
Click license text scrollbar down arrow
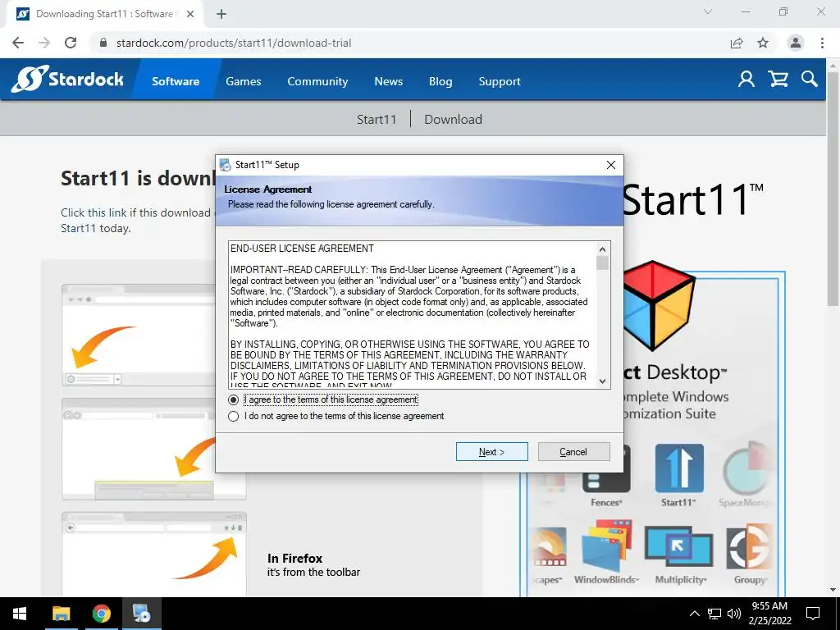[603, 381]
